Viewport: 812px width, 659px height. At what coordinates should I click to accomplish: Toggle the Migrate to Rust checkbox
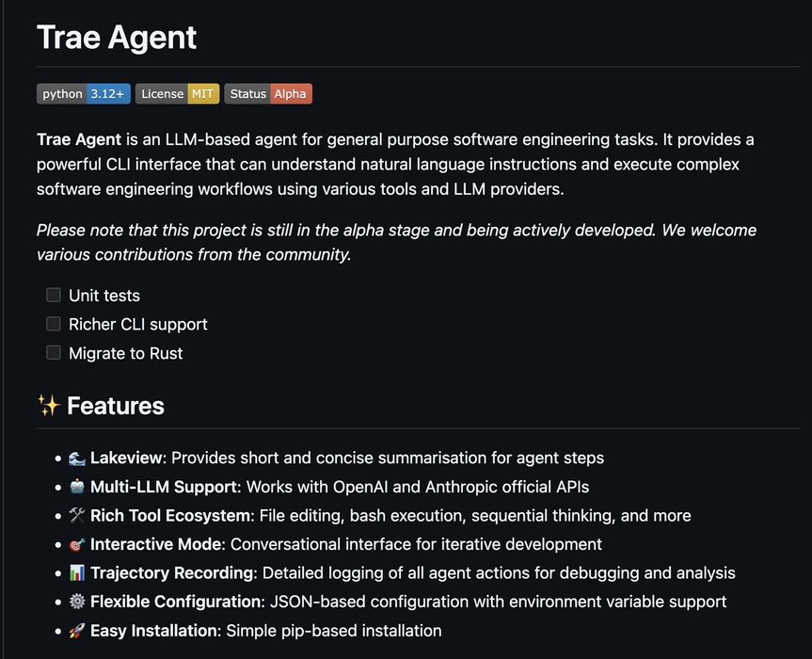(54, 353)
